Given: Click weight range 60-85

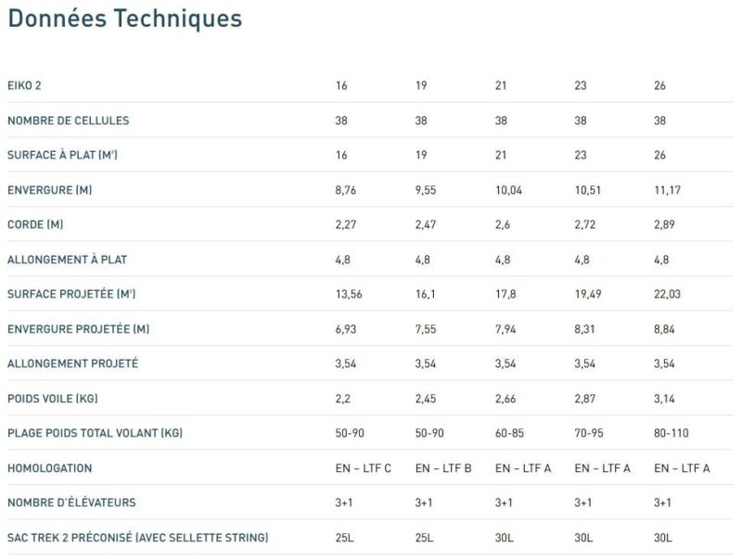Looking at the screenshot, I should [509, 433].
